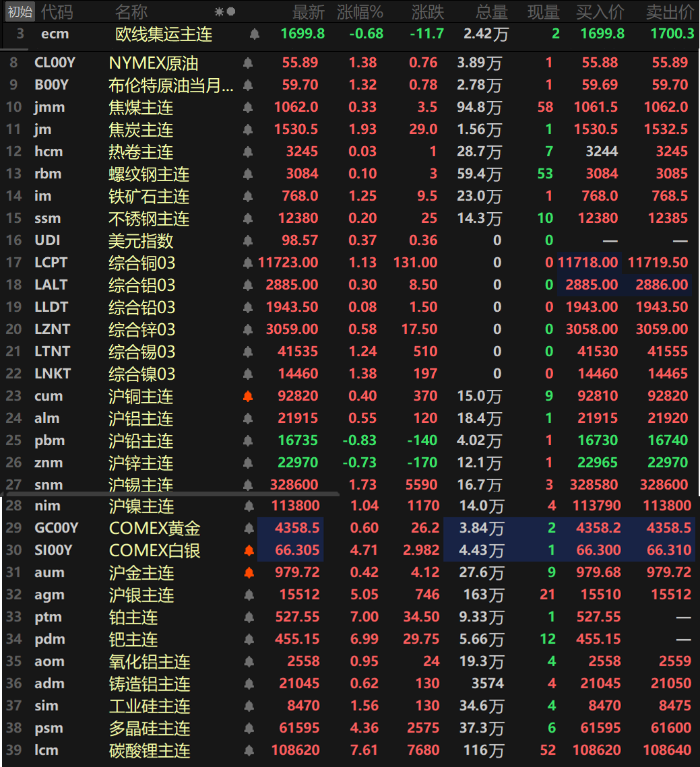The height and width of the screenshot is (767, 700).
Task: Click latest price 11723.00 of 综合铜03
Action: [288, 263]
